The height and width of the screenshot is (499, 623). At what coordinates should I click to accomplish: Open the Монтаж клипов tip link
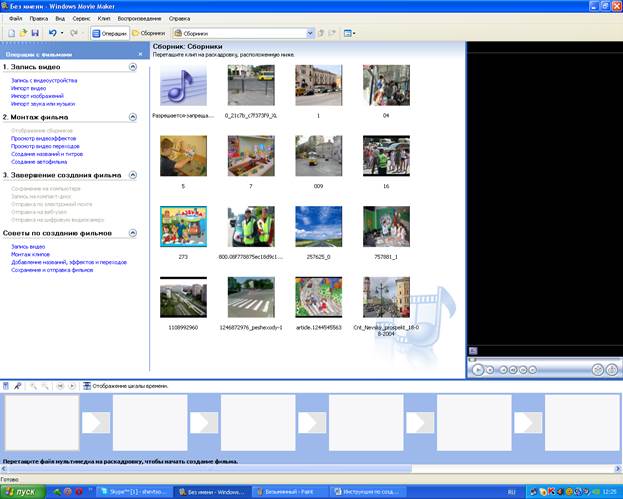tap(30, 254)
